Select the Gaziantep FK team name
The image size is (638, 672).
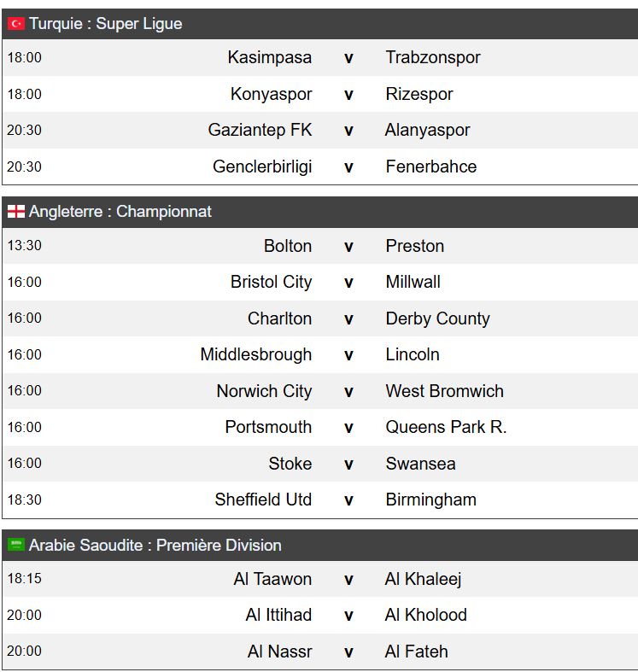pos(260,131)
